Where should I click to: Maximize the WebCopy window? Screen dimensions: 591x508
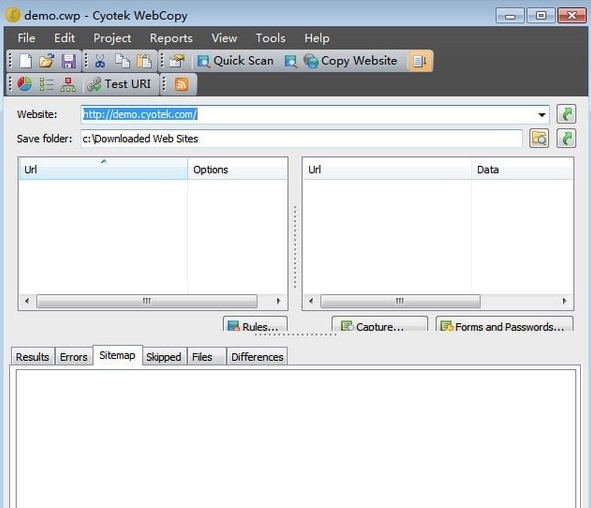pyautogui.click(x=541, y=15)
